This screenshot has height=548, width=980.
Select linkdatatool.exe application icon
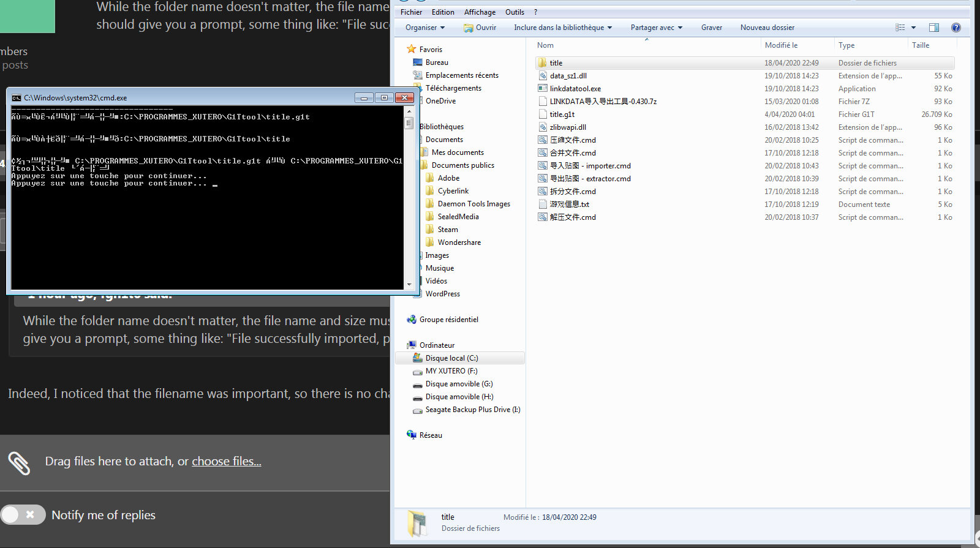(542, 88)
